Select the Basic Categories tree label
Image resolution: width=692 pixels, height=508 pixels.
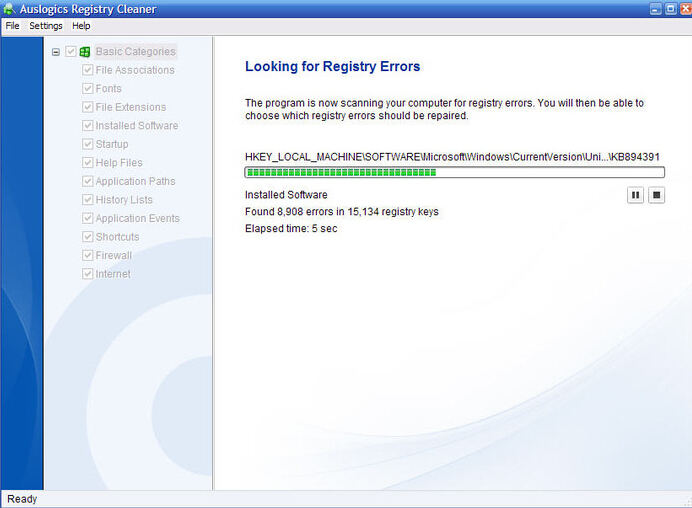(135, 52)
